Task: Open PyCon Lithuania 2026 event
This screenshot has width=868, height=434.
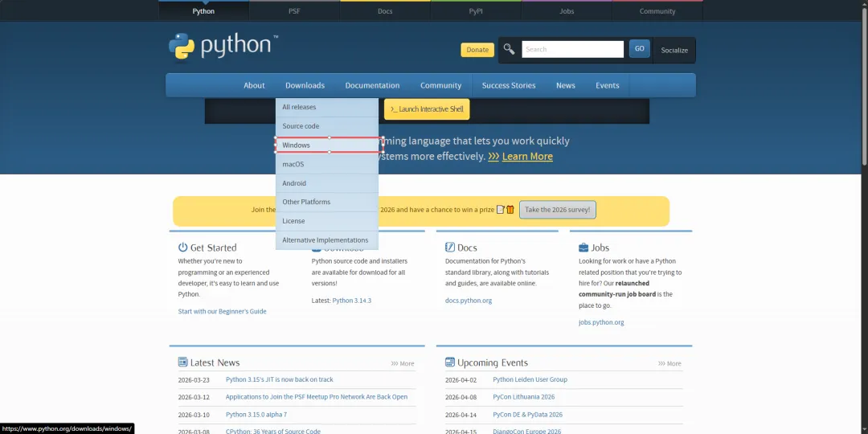Action: tap(524, 397)
